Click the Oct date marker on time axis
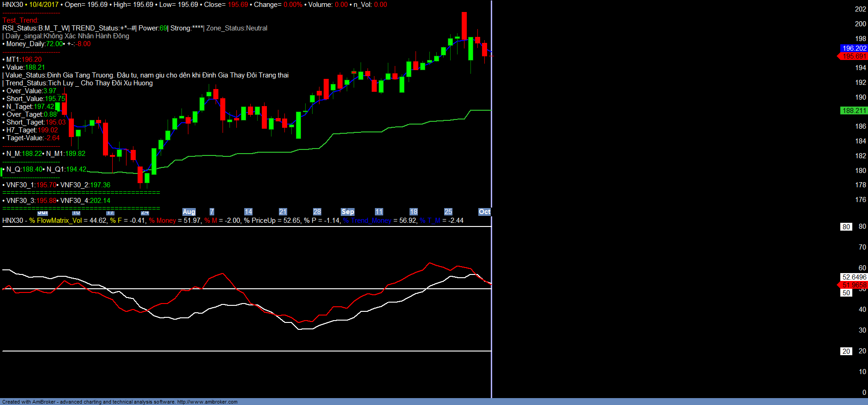Viewport: 868px width, 405px height. (484, 212)
